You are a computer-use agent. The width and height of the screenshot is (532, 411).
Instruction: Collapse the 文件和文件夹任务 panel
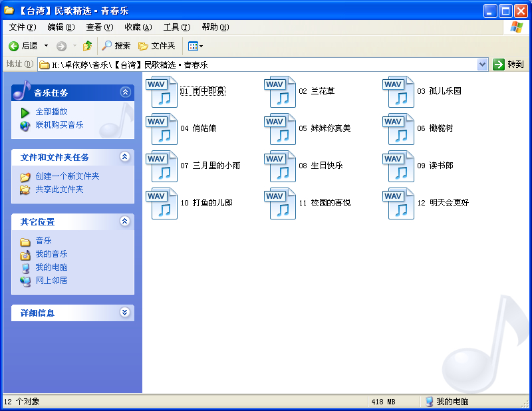125,156
